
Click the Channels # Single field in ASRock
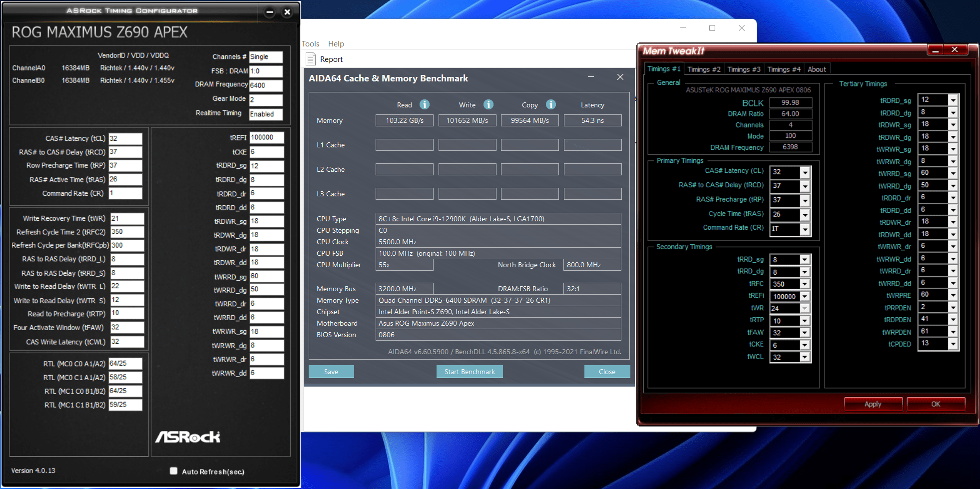[266, 57]
